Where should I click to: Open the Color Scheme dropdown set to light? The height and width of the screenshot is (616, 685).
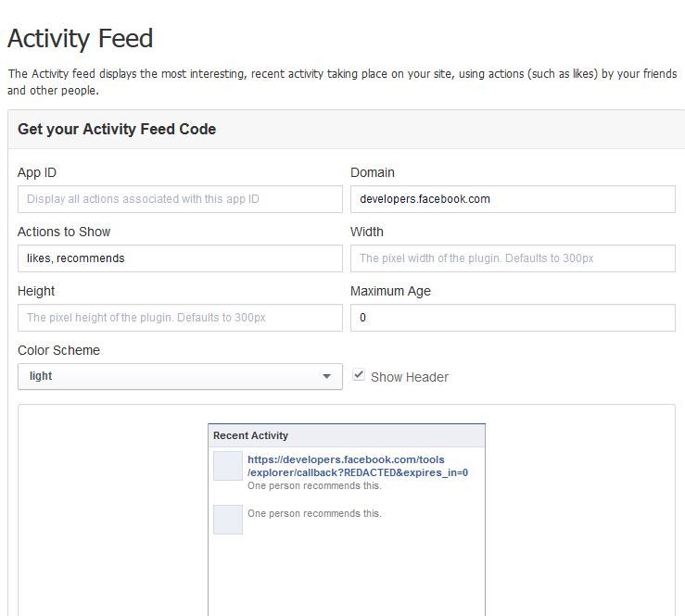pos(180,376)
